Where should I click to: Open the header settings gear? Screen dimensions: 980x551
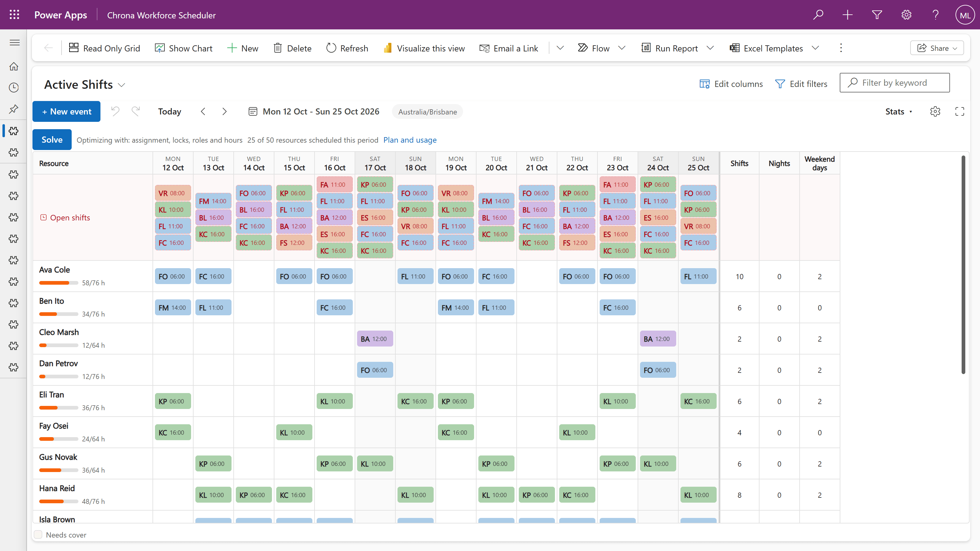tap(906, 15)
